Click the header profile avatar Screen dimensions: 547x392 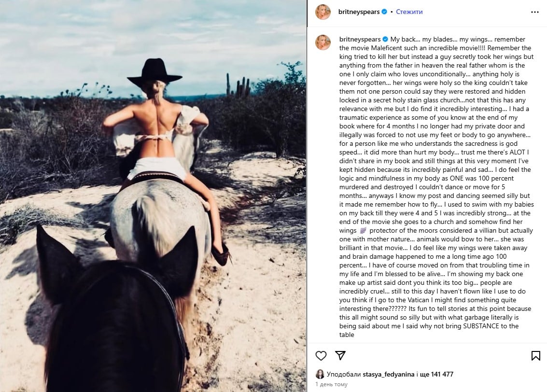coord(323,12)
